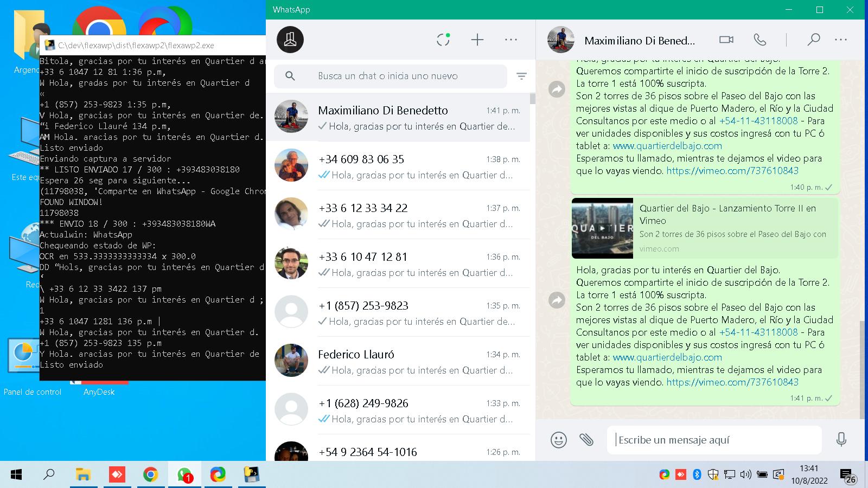Open Google Chrome from taskbar
Screen dimensions: 868x488
click(150, 475)
